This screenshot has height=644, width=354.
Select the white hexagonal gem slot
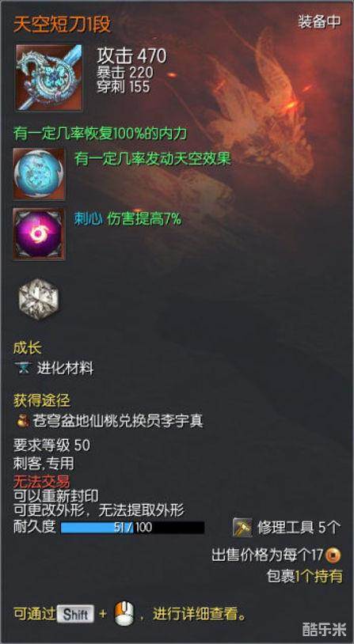click(x=39, y=299)
